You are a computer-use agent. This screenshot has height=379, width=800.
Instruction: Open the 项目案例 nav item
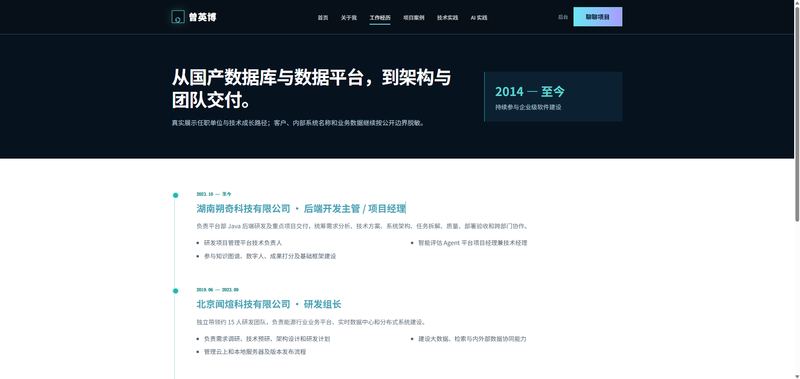tap(414, 17)
